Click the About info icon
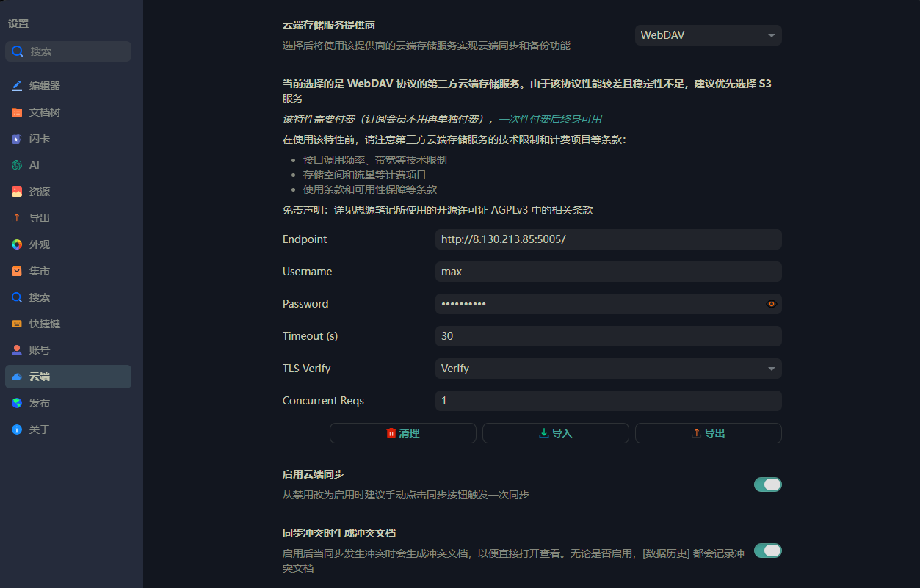Image resolution: width=920 pixels, height=588 pixels. 17,429
